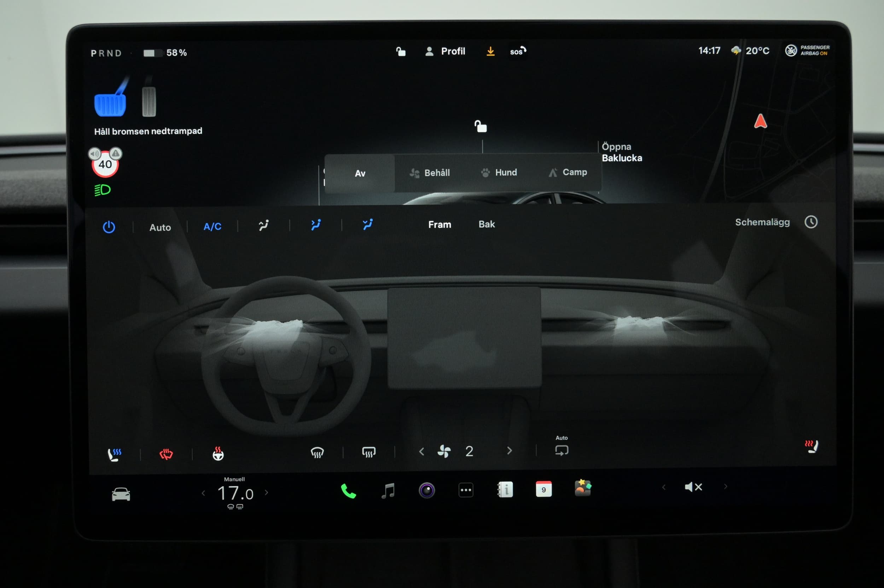Decrease volume with left chevron

[664, 487]
